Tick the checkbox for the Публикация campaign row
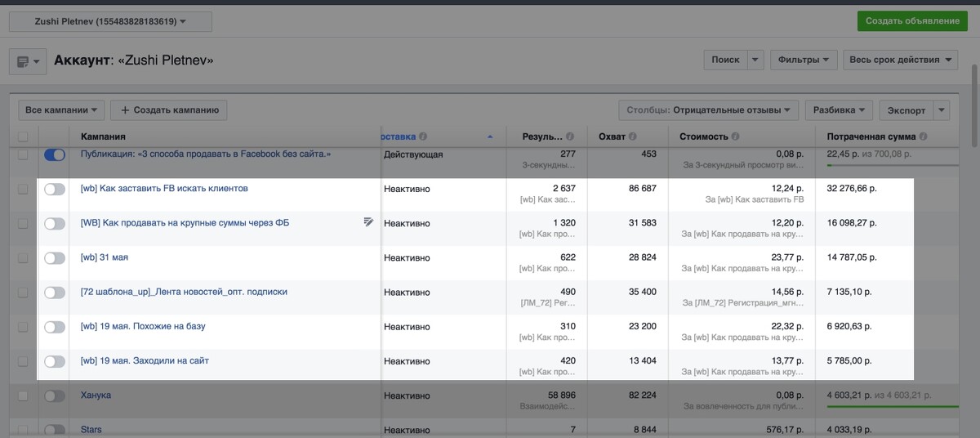Screen dimensions: 980x438 click(23, 154)
